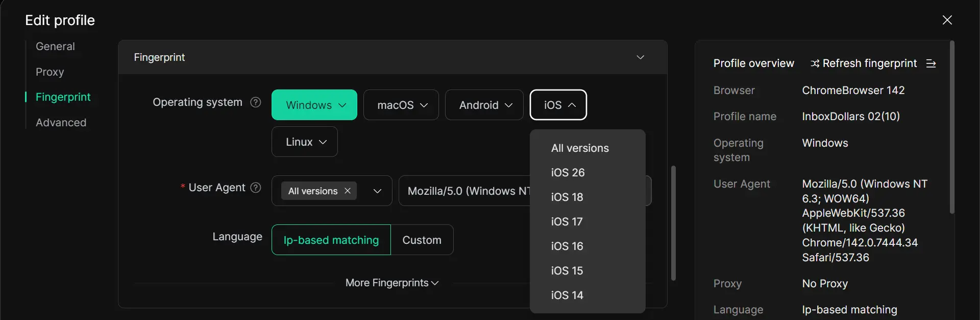Viewport: 980px width, 320px height.
Task: Pick All versions in iOS menu
Action: click(x=580, y=148)
